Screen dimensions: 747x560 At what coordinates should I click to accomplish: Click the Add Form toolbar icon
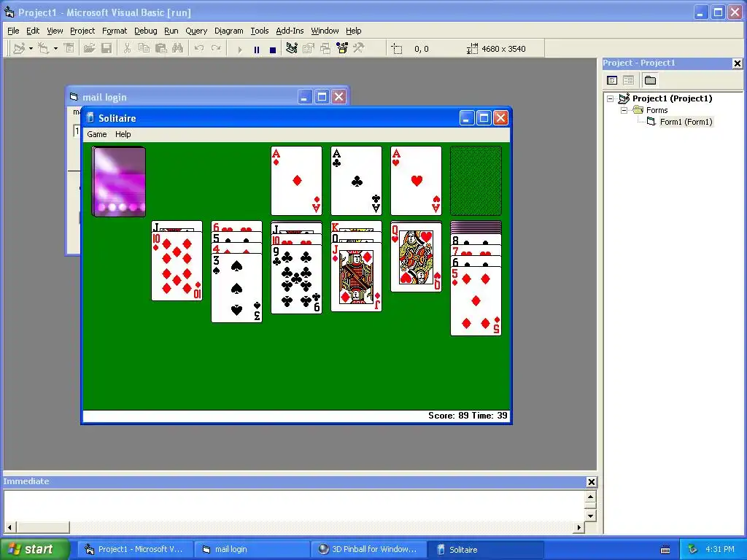click(x=44, y=49)
